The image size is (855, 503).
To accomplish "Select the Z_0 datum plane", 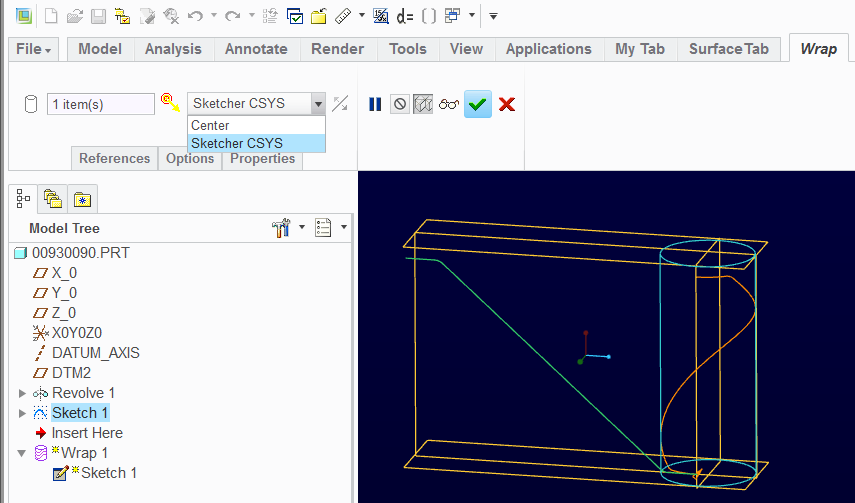I will [x=64, y=313].
